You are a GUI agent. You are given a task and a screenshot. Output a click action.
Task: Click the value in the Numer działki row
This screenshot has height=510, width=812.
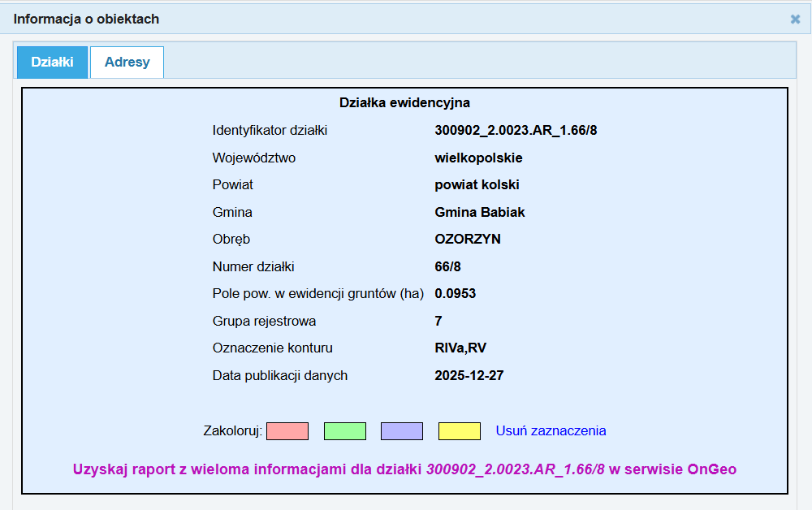pyautogui.click(x=447, y=266)
